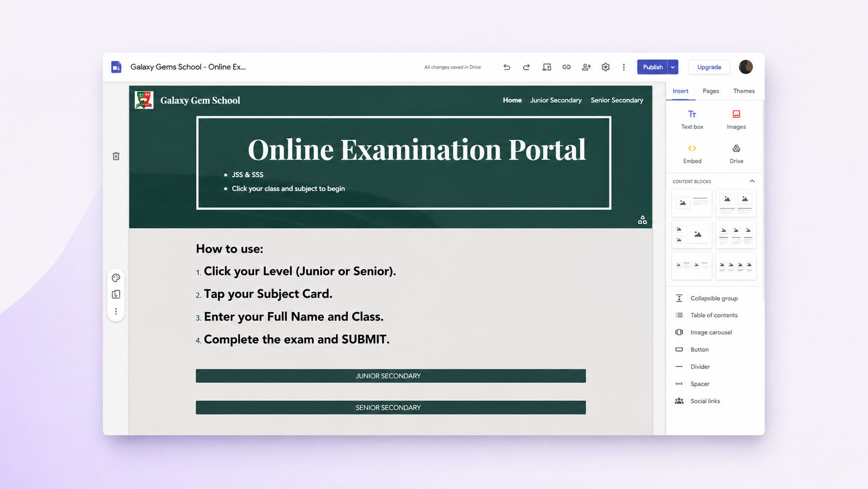
Task: Share with others icon
Action: [586, 67]
